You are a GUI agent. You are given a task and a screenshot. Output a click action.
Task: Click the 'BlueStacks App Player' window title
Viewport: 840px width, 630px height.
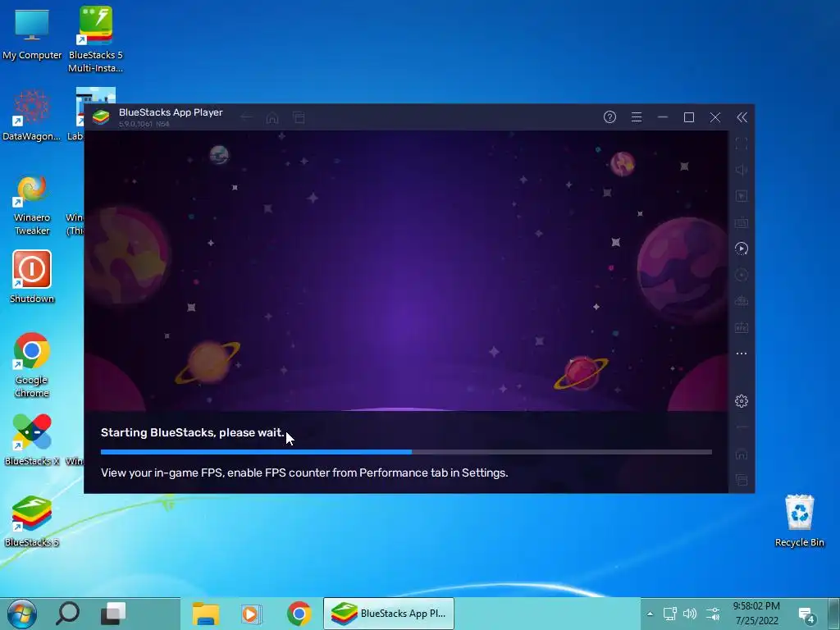(171, 112)
